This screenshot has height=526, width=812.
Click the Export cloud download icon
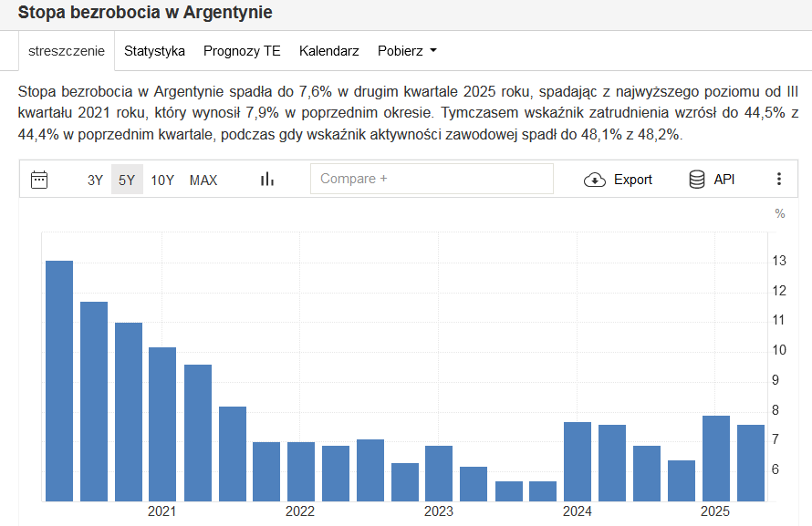595,180
